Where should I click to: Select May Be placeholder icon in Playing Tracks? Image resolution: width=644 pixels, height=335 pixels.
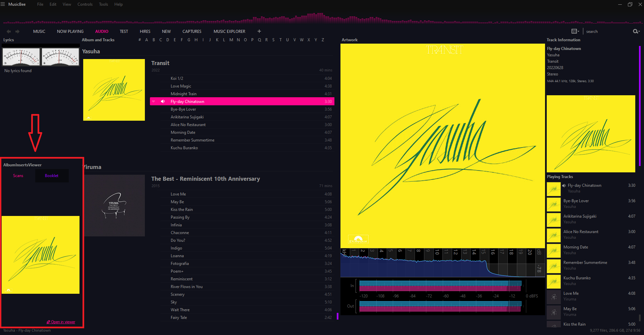(x=554, y=313)
